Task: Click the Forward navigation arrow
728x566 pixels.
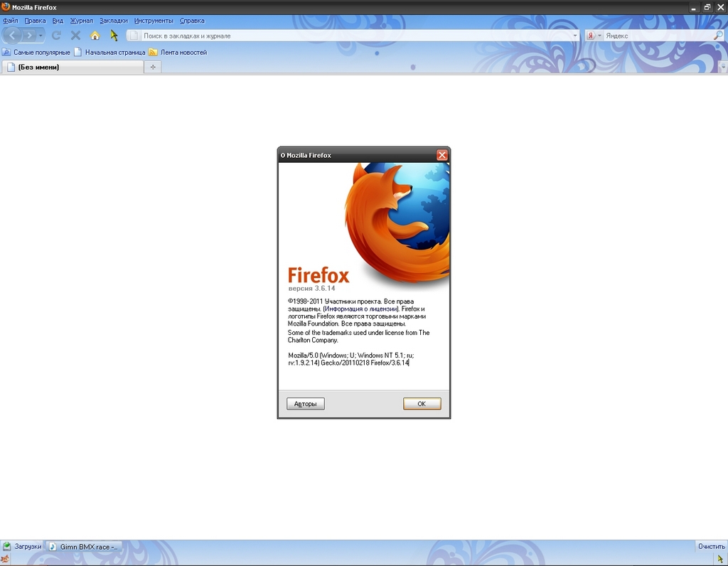Action: click(29, 35)
